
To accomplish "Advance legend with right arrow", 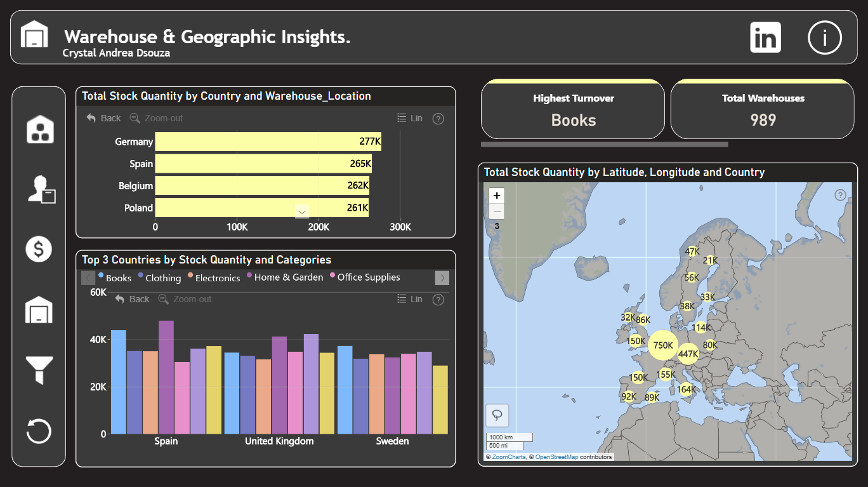I will click(x=442, y=277).
